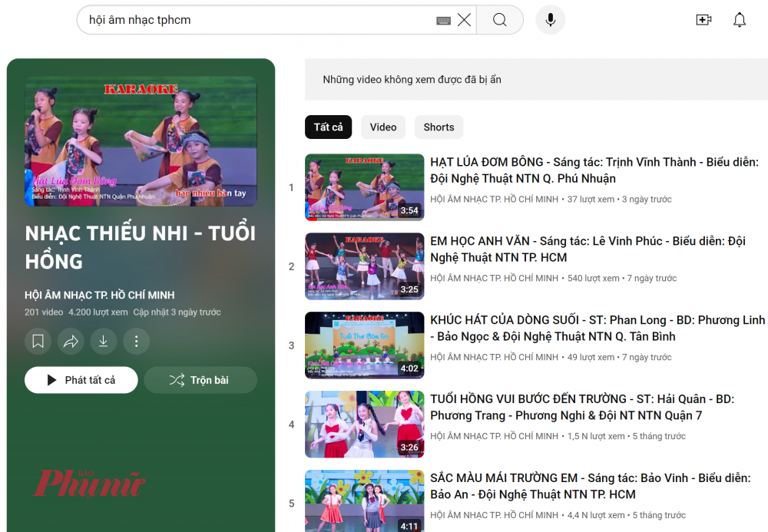The image size is (768, 532).
Task: Click the title 'EM HỌC ANH VĂN - Sáng tác: Lê Vinh Phúc'
Action: [x=588, y=249]
